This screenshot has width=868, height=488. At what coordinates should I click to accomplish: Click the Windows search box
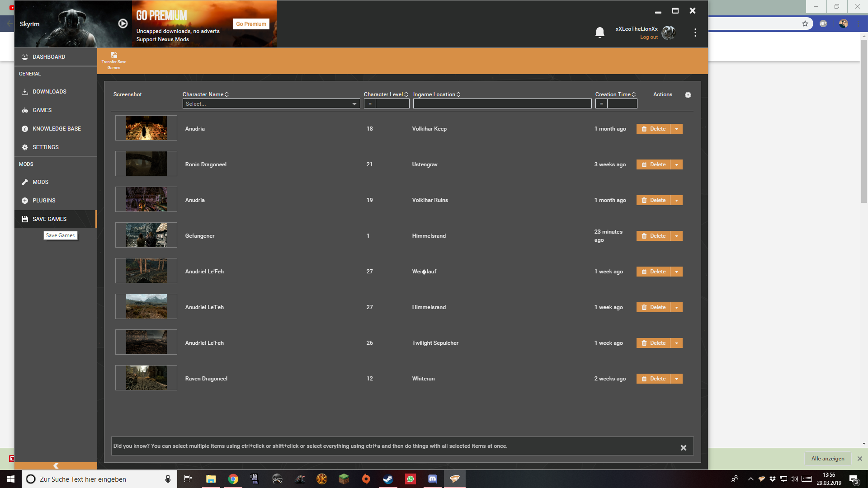pos(99,479)
